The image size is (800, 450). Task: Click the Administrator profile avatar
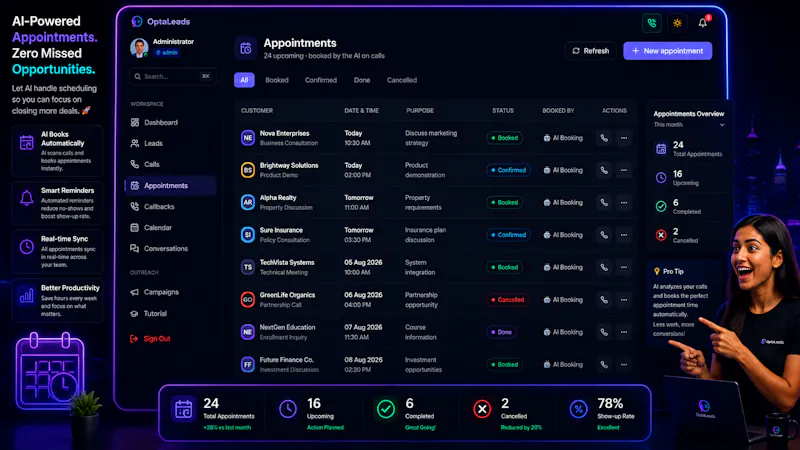click(x=139, y=47)
